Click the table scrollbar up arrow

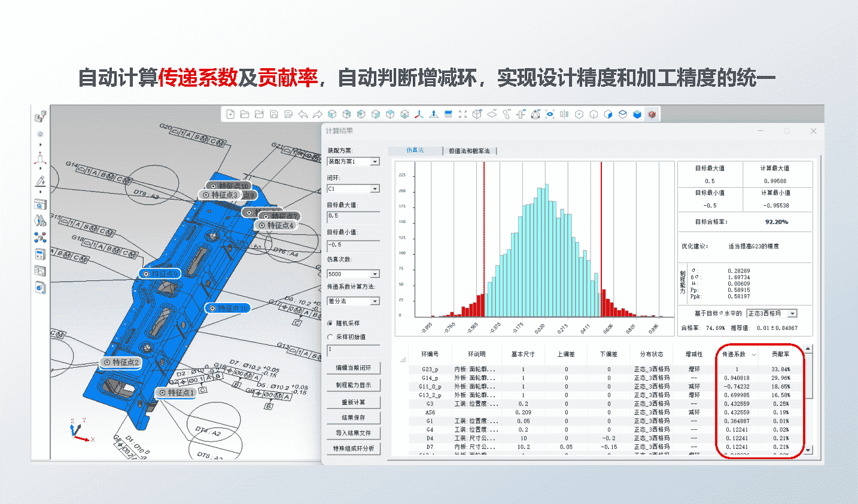[808, 349]
